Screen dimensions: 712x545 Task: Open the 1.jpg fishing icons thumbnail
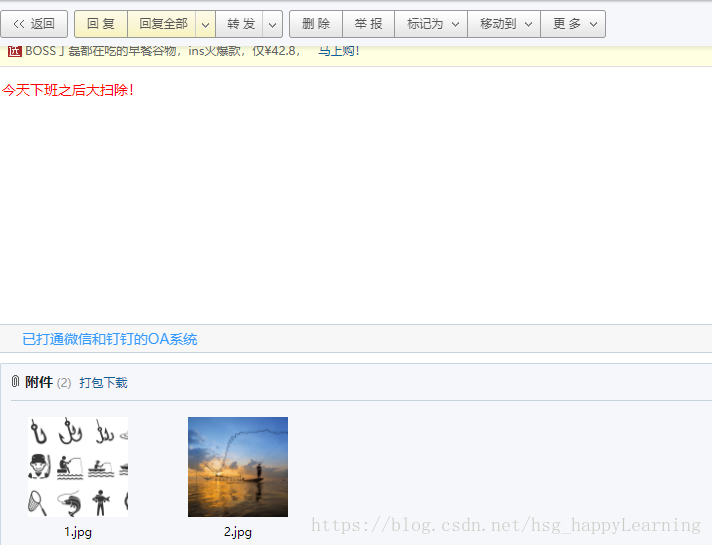pyautogui.click(x=78, y=467)
